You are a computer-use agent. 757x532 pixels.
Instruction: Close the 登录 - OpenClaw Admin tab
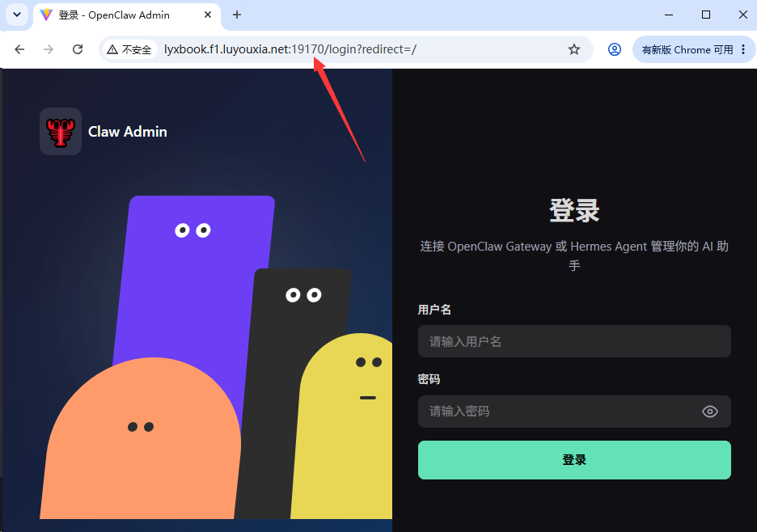point(208,15)
